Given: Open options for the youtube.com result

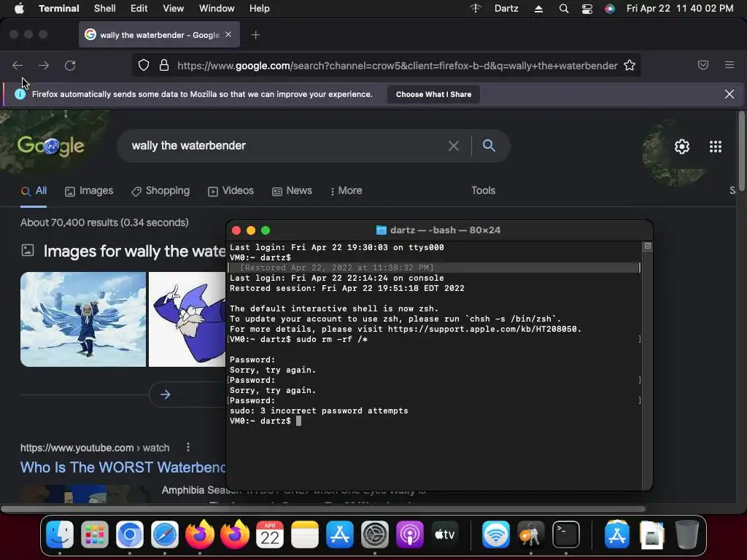Looking at the screenshot, I should click(188, 447).
